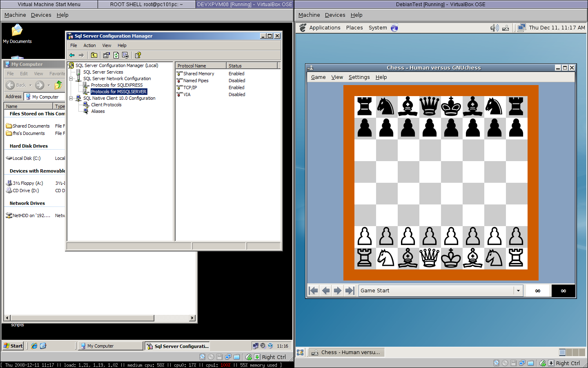
Task: Open the GNOME Places menu
Action: click(354, 28)
